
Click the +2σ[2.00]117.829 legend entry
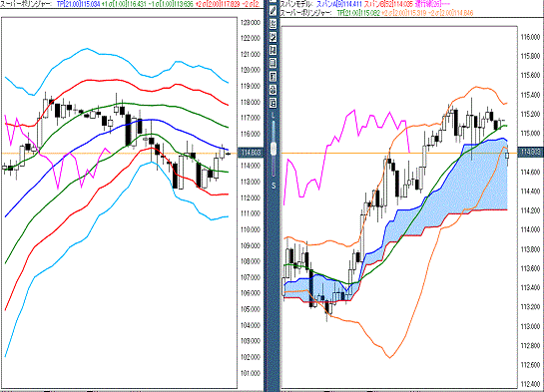click(x=218, y=5)
